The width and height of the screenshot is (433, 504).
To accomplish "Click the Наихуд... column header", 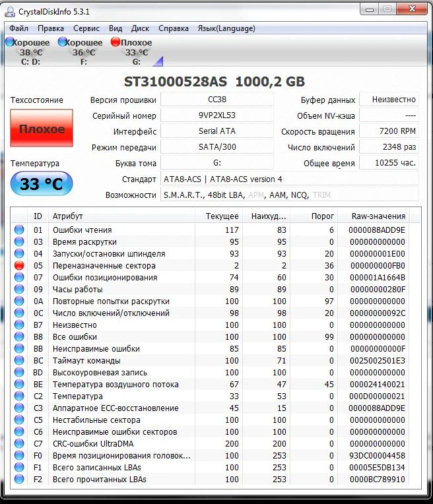I will coord(267,216).
